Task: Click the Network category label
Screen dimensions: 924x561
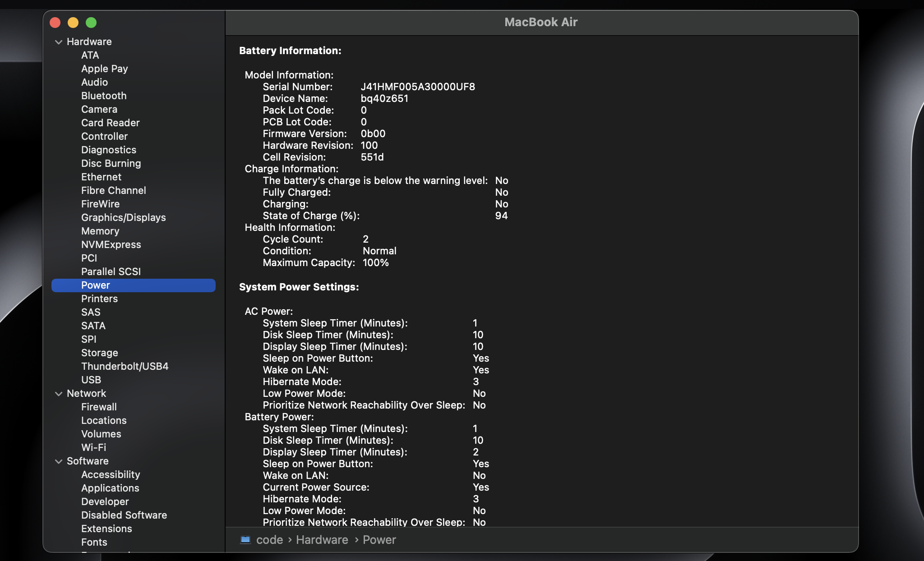Action: pyautogui.click(x=86, y=393)
